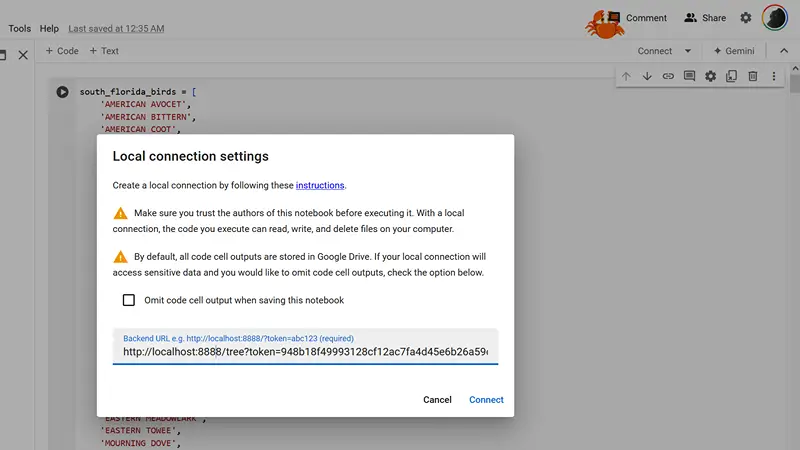Enable omit code cell output checkbox
Screen dimensions: 800x450
click(129, 300)
